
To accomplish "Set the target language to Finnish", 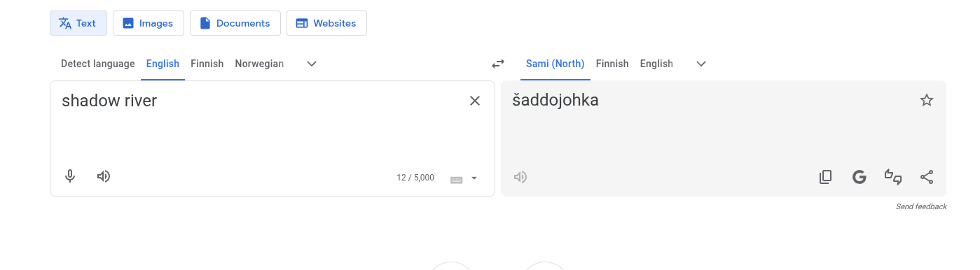I will click(612, 64).
